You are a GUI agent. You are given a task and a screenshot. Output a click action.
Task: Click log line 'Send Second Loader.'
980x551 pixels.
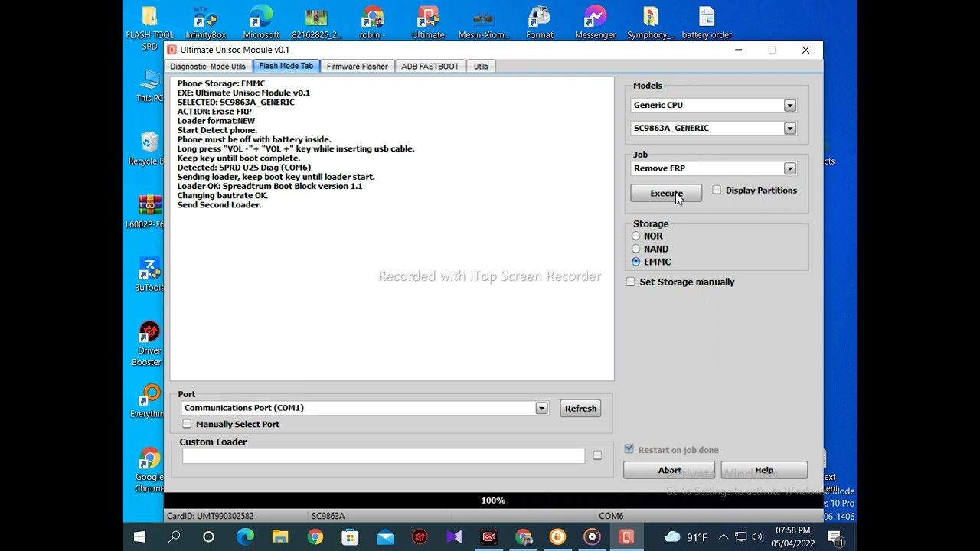pyautogui.click(x=220, y=204)
